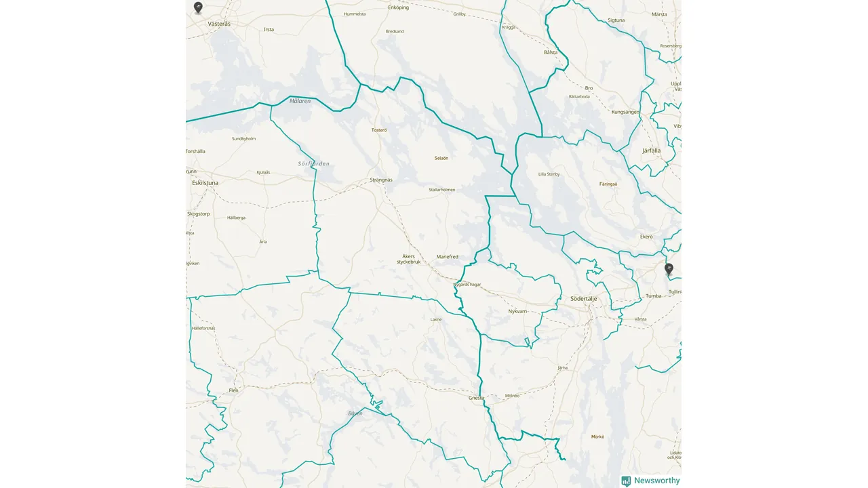Click the Enköping label on the map
Viewport: 868px width, 488px height.
[x=398, y=7]
